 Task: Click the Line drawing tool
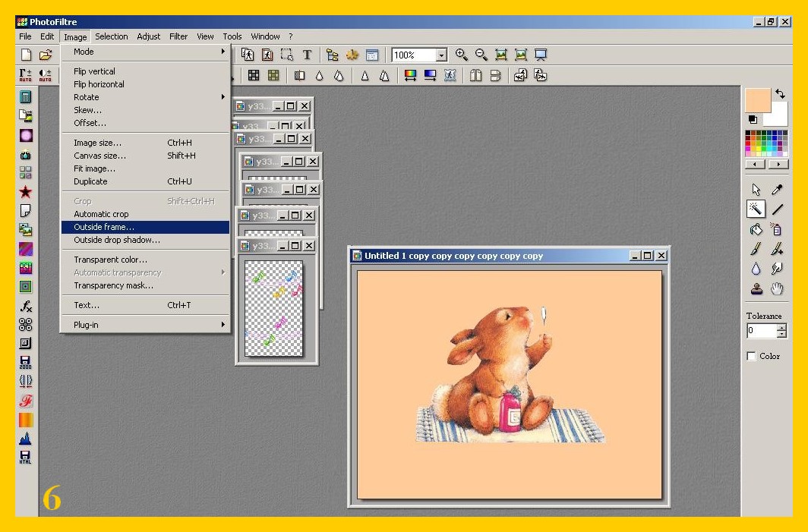(777, 209)
